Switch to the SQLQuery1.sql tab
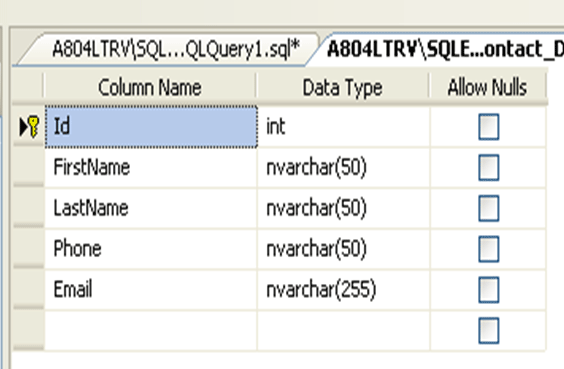 [169, 49]
